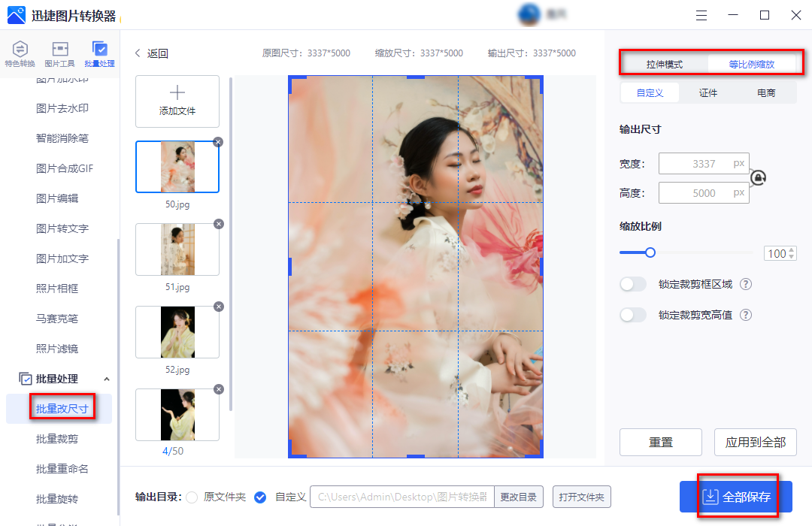Click the 返回 back arrow
The width and height of the screenshot is (812, 526).
coord(138,53)
